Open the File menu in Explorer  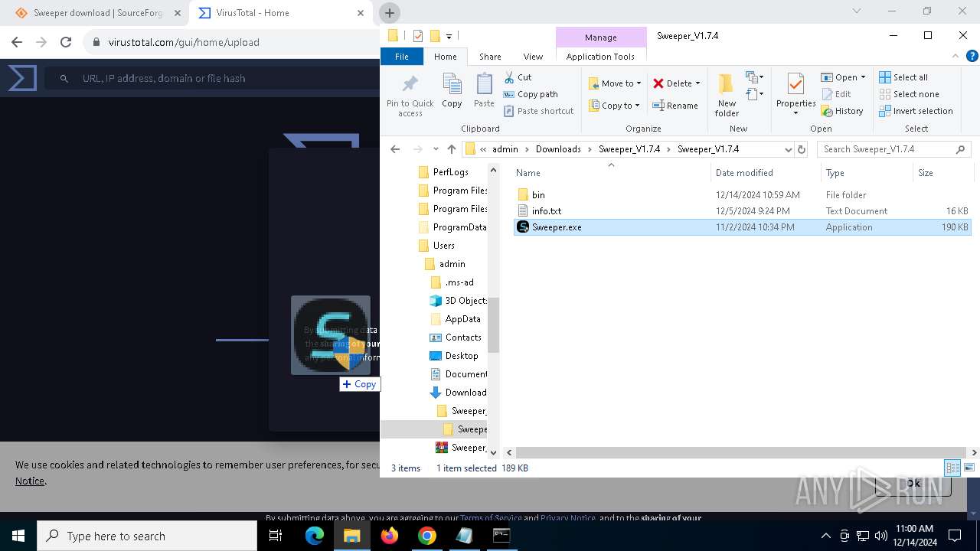tap(402, 57)
